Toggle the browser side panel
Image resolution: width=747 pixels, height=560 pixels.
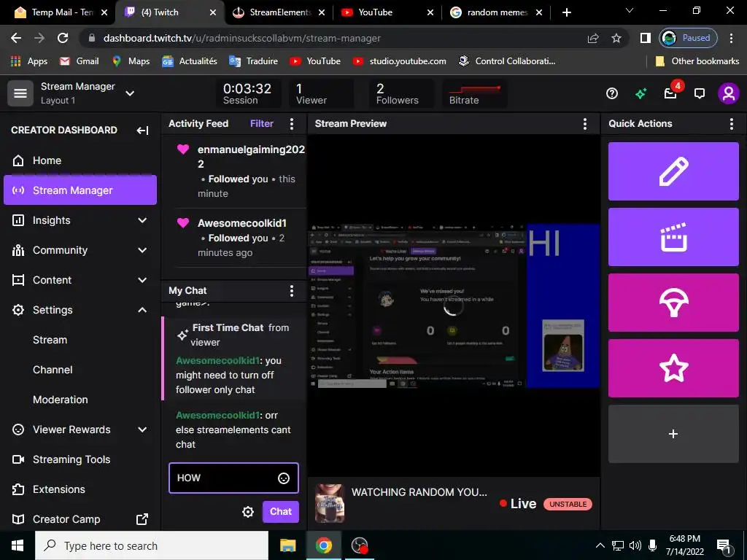(x=645, y=38)
